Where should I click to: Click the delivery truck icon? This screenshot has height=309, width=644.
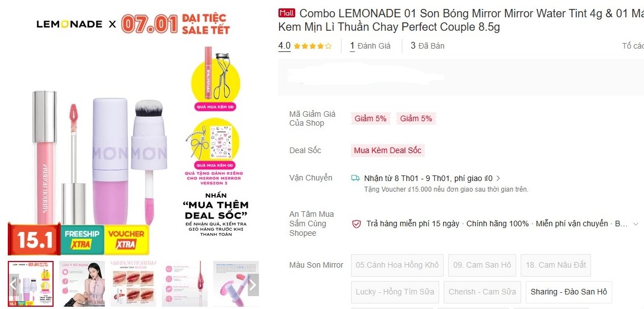pos(355,178)
